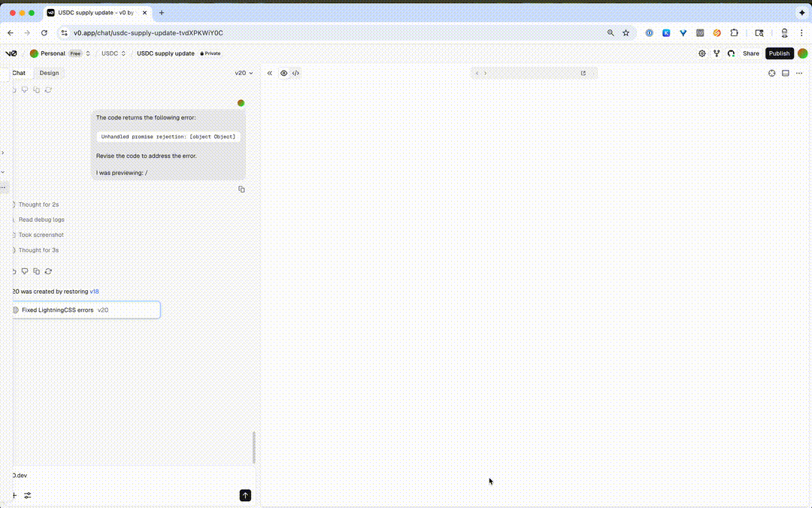Copy the upper response
Viewport: 812px width, 508px height.
(36, 90)
